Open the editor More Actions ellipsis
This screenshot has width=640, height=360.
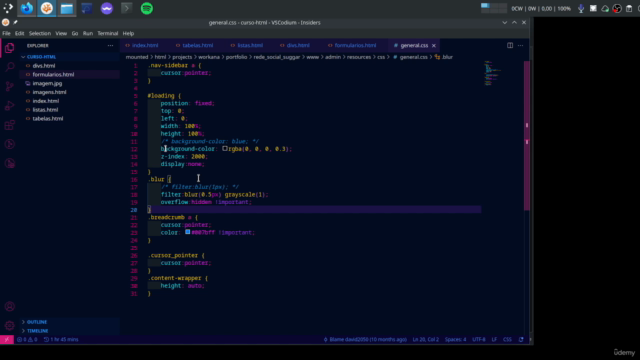[520, 45]
